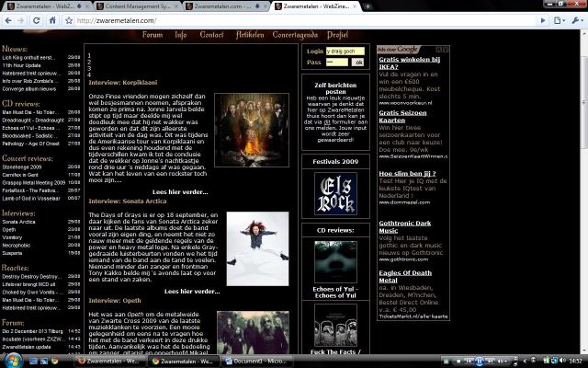
Task: Click the ok login button
Action: point(358,63)
